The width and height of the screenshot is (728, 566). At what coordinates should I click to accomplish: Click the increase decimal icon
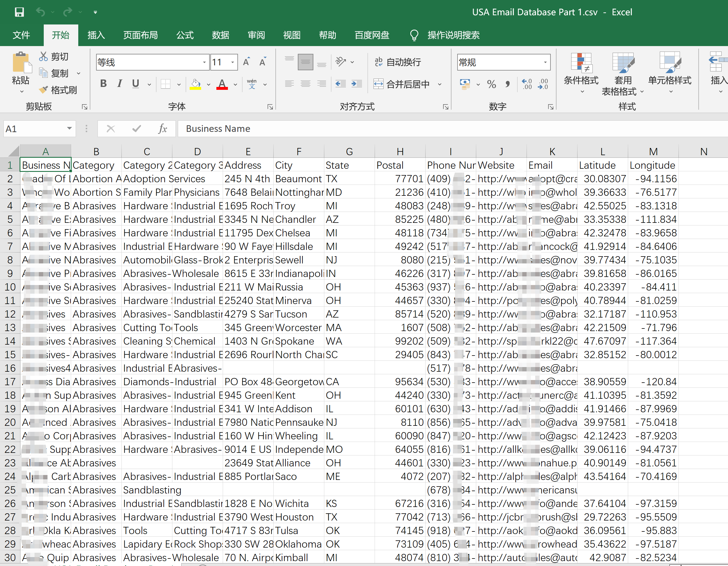tap(527, 84)
